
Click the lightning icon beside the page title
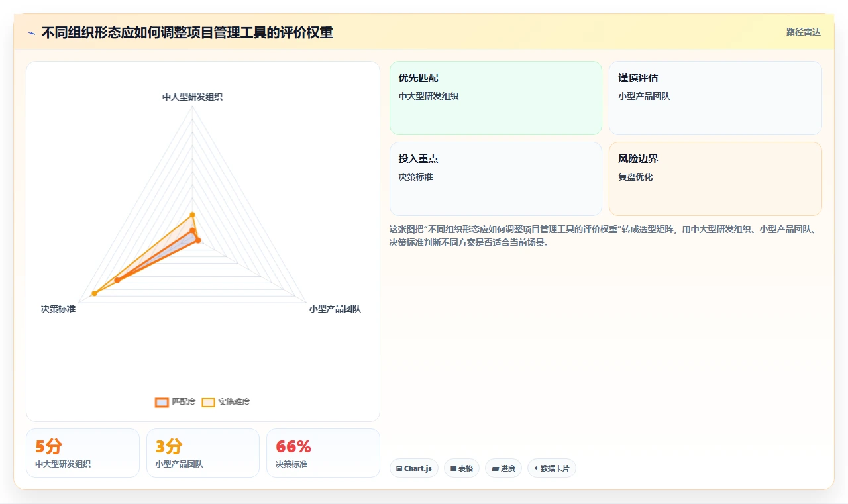click(31, 33)
